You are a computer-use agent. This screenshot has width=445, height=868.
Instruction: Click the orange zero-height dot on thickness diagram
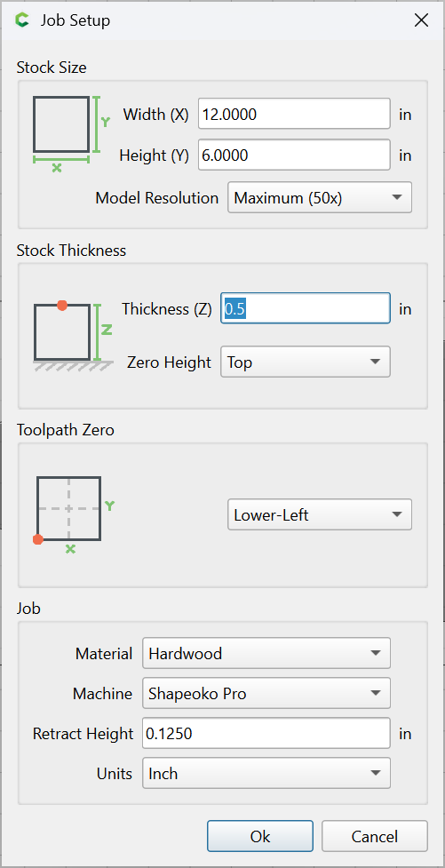(x=62, y=305)
